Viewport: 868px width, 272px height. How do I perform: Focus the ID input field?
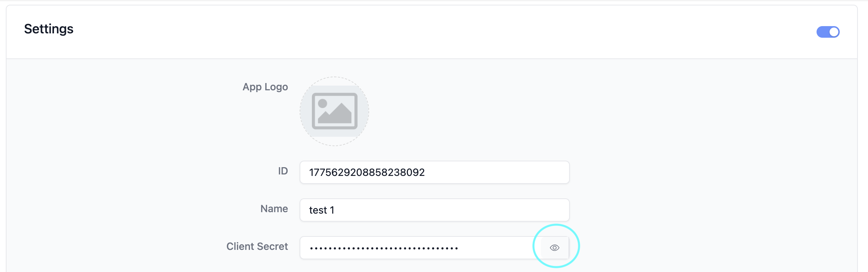(x=435, y=172)
